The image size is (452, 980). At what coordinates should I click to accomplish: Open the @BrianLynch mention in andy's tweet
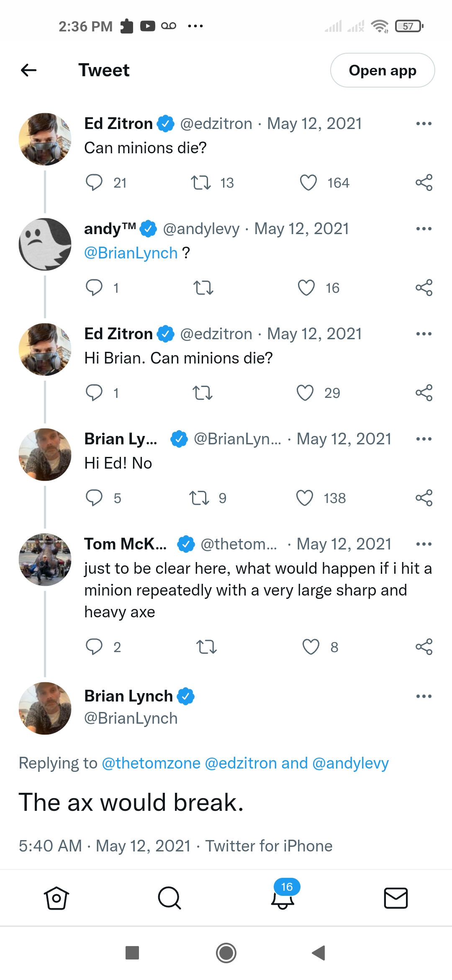tap(131, 253)
